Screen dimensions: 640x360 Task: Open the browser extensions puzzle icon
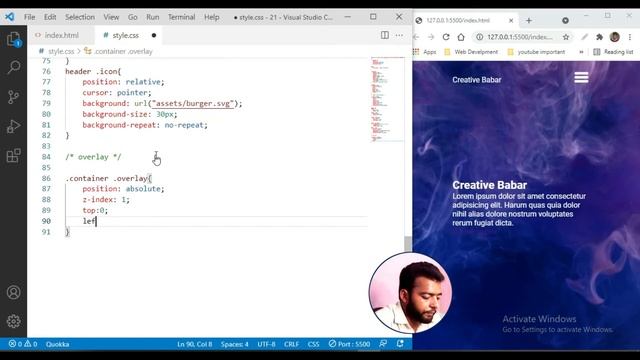[599, 37]
